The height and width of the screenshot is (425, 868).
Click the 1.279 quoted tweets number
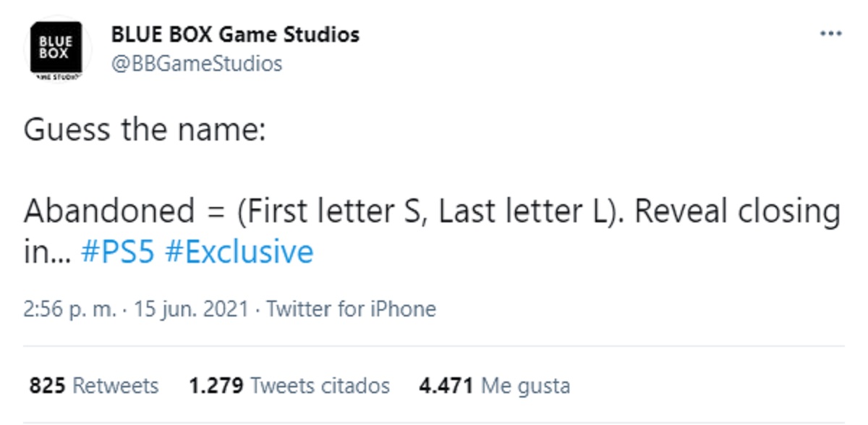[216, 385]
